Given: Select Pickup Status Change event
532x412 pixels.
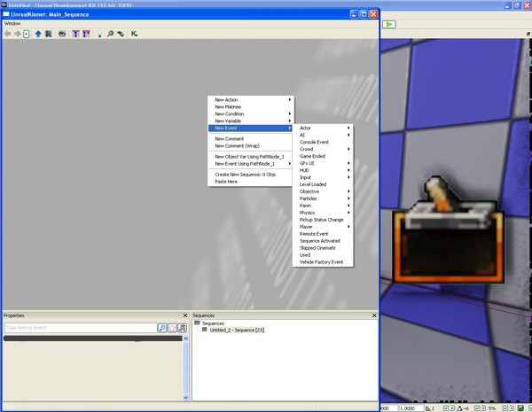Looking at the screenshot, I should 323,220.
